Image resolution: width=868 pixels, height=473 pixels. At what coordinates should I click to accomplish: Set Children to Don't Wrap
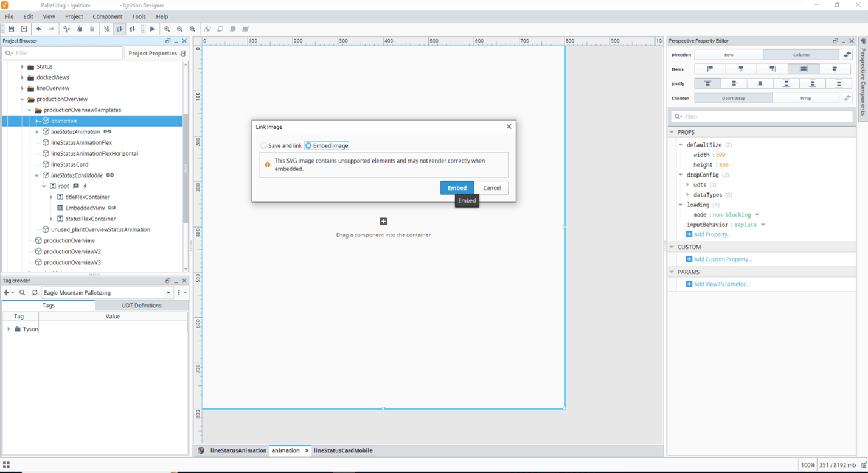click(734, 98)
